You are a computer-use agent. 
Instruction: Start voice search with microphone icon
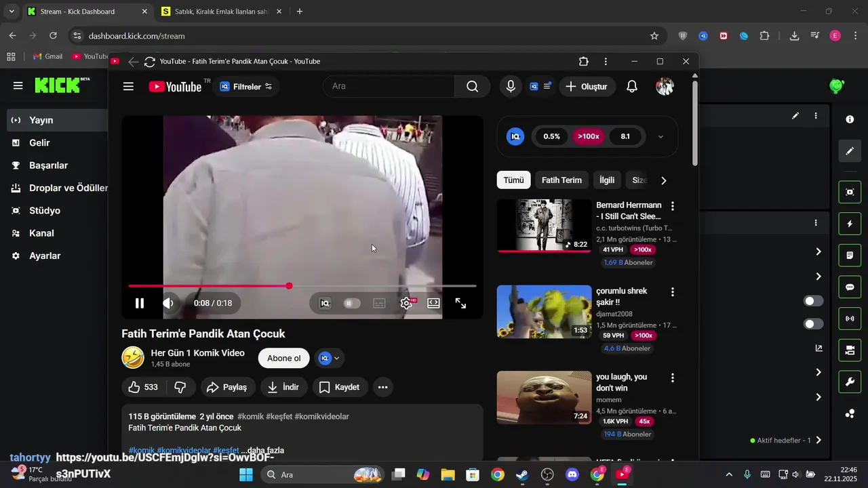click(511, 87)
